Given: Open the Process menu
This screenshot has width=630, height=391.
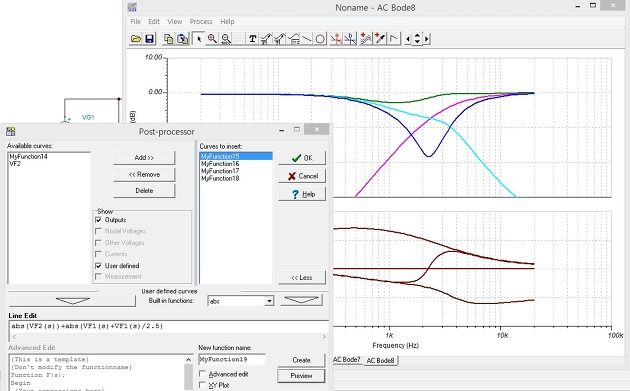Looking at the screenshot, I should [x=201, y=22].
